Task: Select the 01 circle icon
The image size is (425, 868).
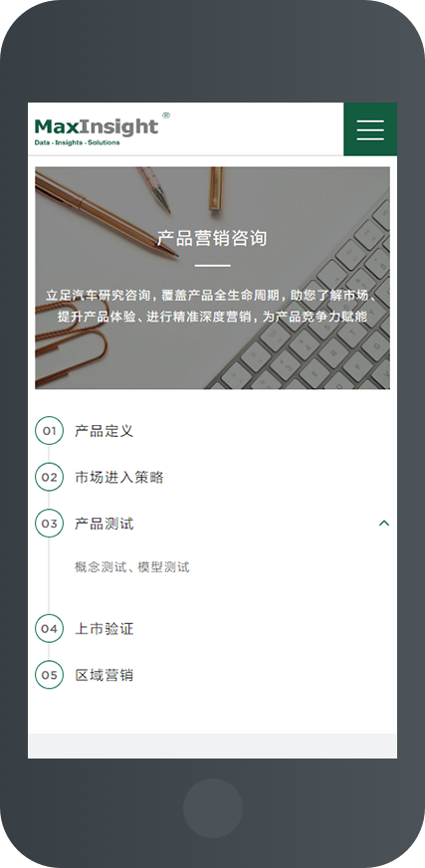Action: pyautogui.click(x=49, y=431)
